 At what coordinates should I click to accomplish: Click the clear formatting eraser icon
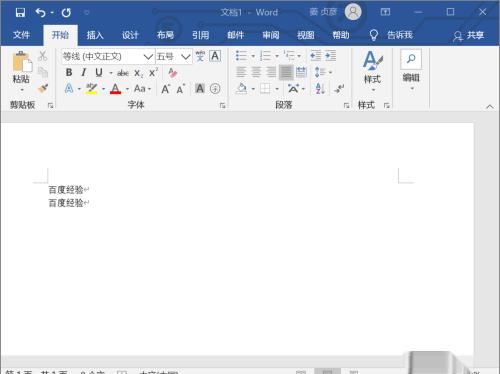click(x=173, y=72)
